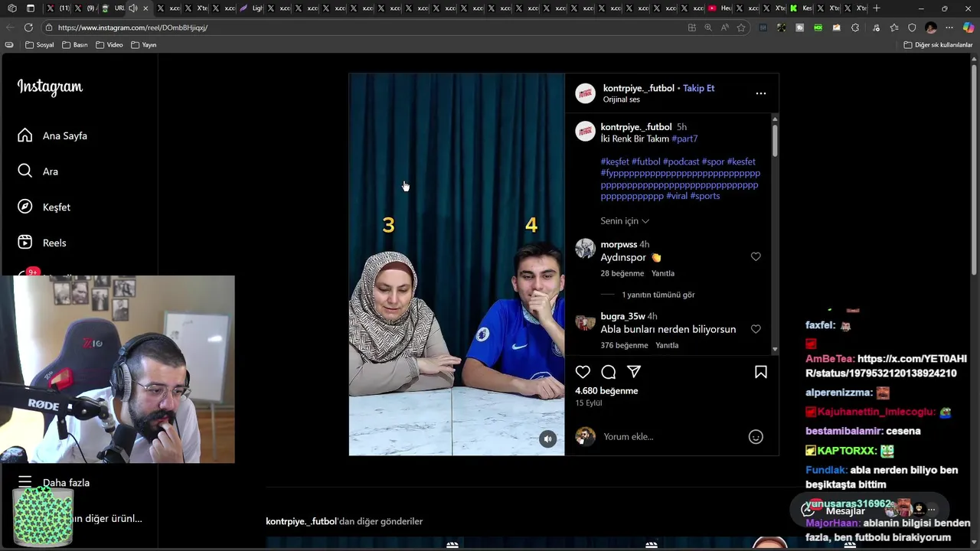The height and width of the screenshot is (551, 980).
Task: View 4.680 beğenme likes list
Action: coord(606,391)
